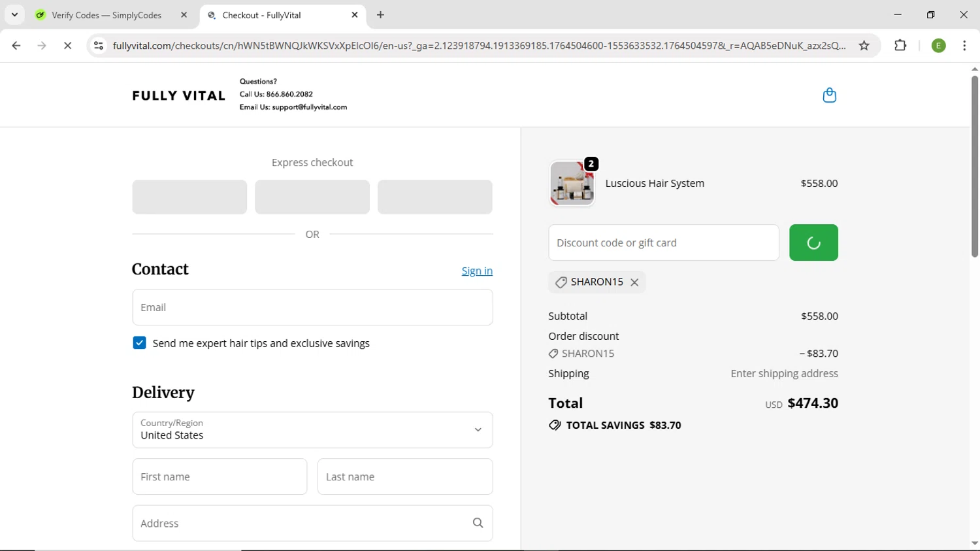980x551 pixels.
Task: Click the support@fullyvital.com email text
Action: coord(310,107)
